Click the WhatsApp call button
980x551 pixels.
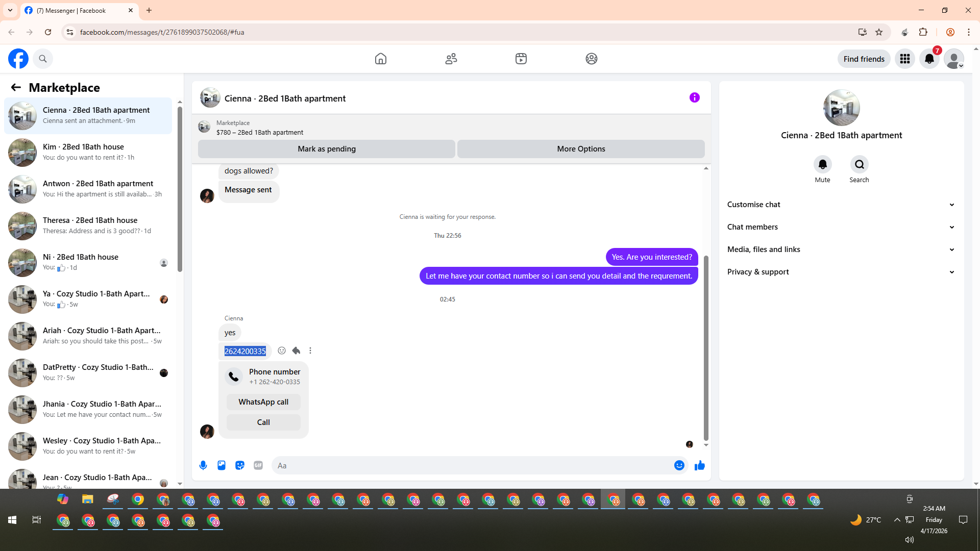(x=263, y=402)
